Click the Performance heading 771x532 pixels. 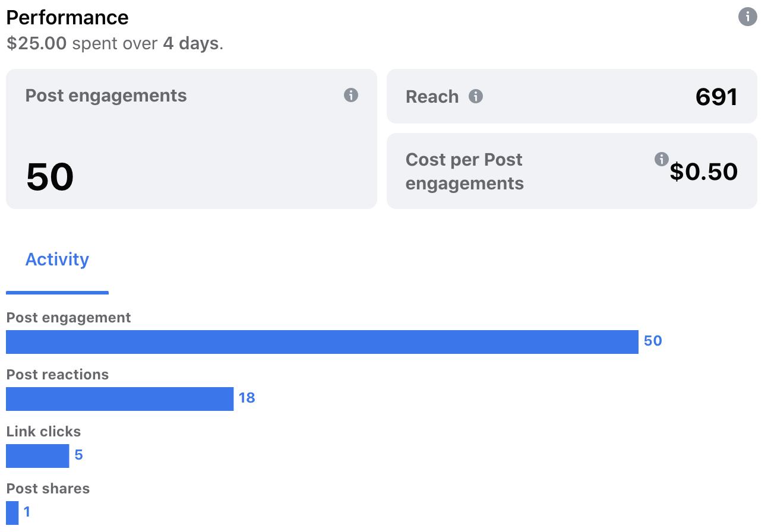[x=67, y=17]
